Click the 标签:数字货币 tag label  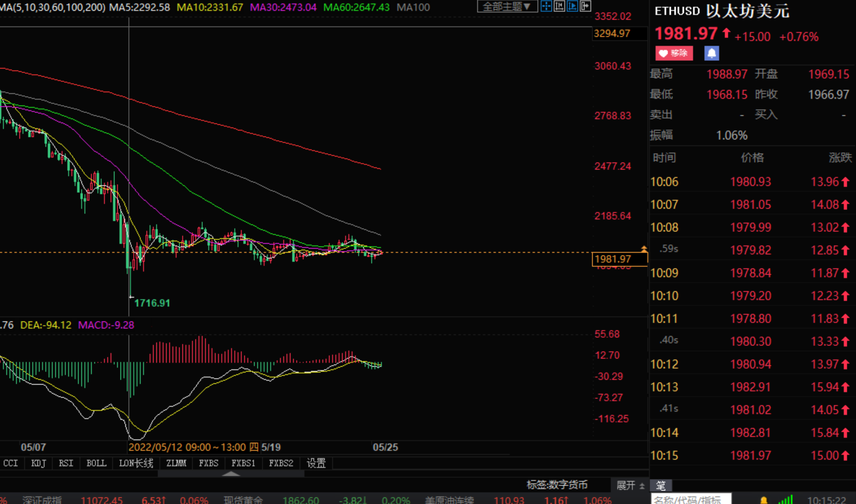click(557, 485)
